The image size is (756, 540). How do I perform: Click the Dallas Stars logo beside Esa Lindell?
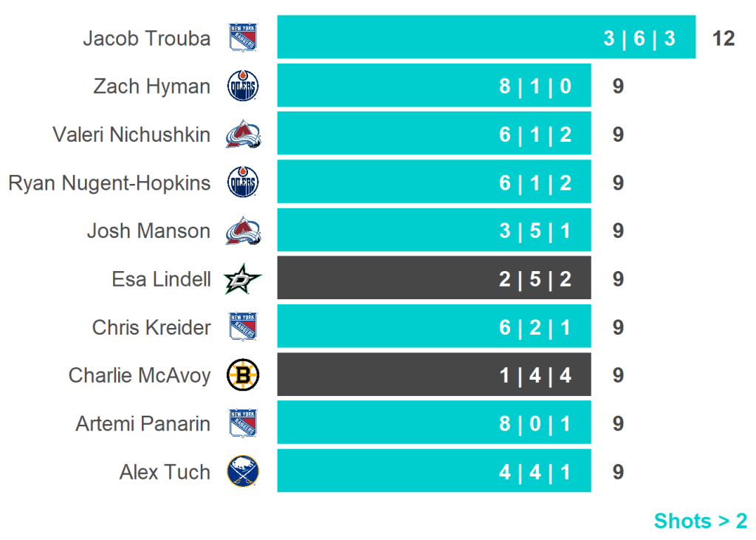(x=243, y=279)
